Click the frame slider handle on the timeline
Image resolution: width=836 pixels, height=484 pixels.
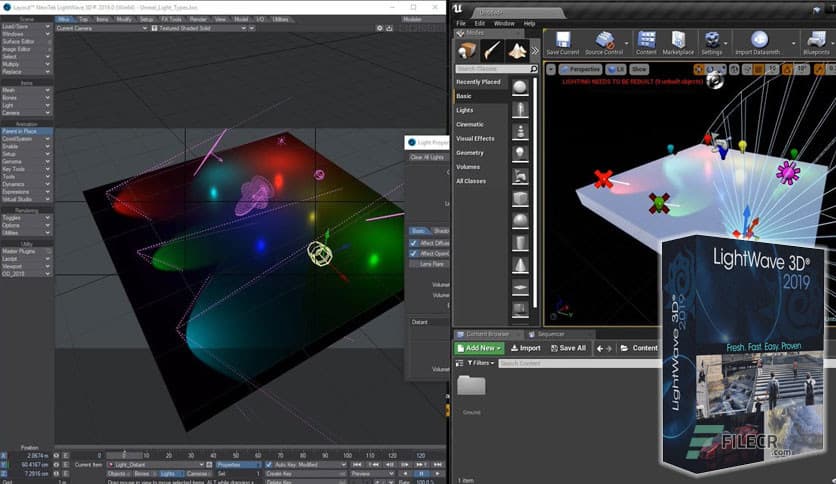coord(124,455)
